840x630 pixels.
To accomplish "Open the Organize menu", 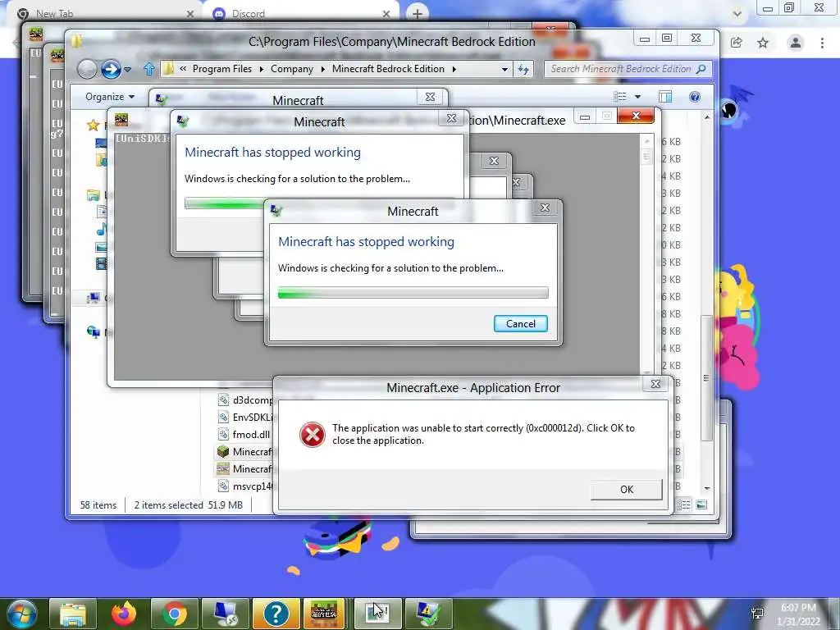I will pos(110,97).
